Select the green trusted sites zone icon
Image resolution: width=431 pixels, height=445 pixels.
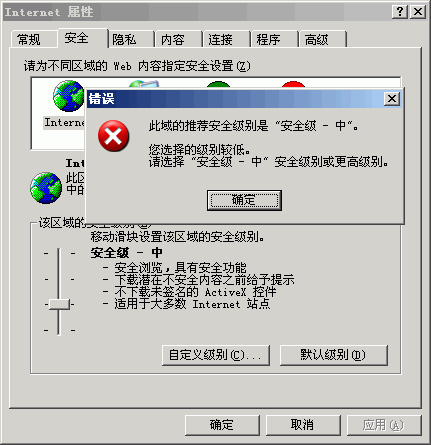tap(218, 85)
